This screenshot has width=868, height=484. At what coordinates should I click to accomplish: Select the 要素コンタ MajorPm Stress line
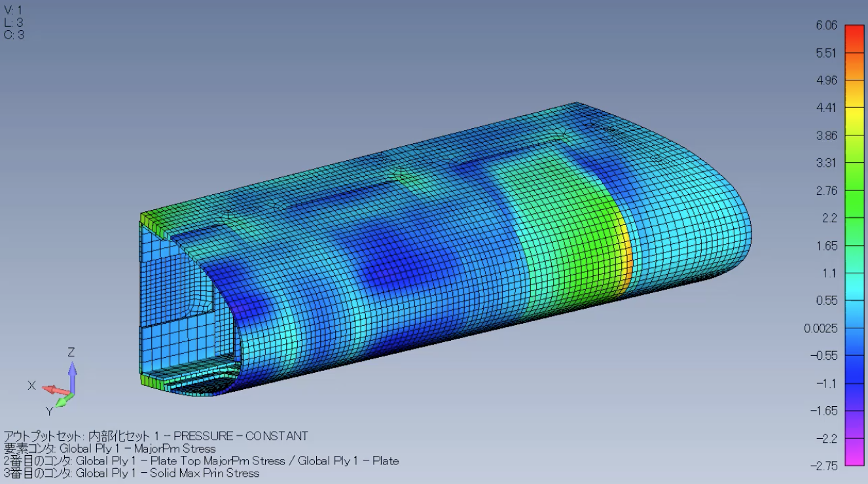pos(109,448)
